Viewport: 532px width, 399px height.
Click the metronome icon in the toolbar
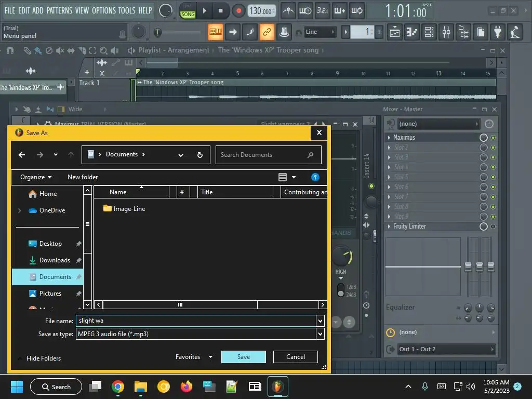pyautogui.click(x=288, y=11)
